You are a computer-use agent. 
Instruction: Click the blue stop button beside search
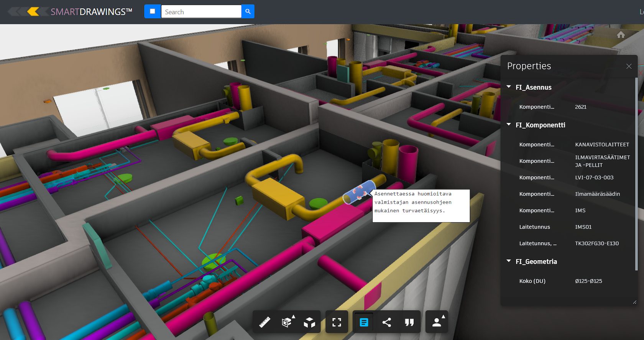(153, 11)
